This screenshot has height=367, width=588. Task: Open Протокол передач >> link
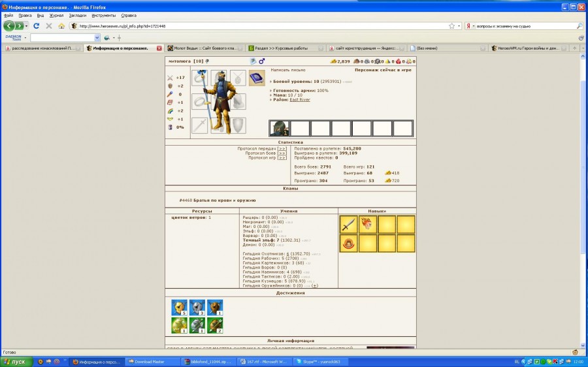click(x=282, y=149)
